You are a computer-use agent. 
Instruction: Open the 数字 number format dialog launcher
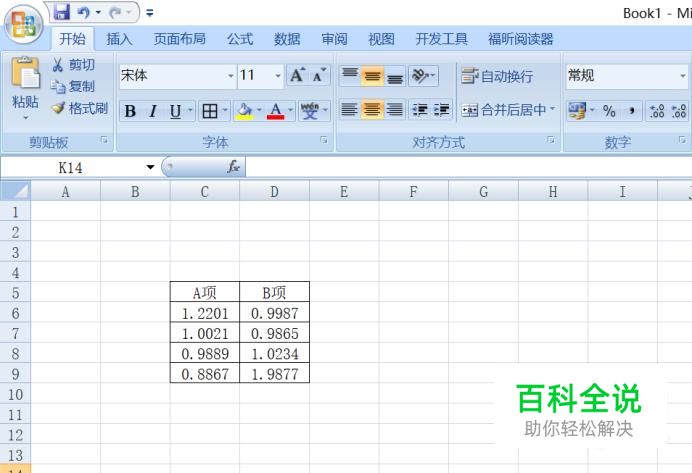pyautogui.click(x=682, y=140)
